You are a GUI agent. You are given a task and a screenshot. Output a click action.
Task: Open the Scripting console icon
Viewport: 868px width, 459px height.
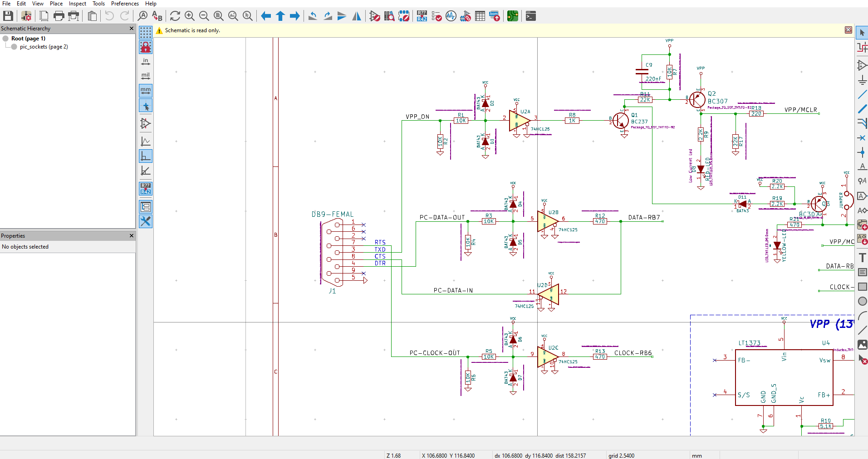(x=531, y=16)
